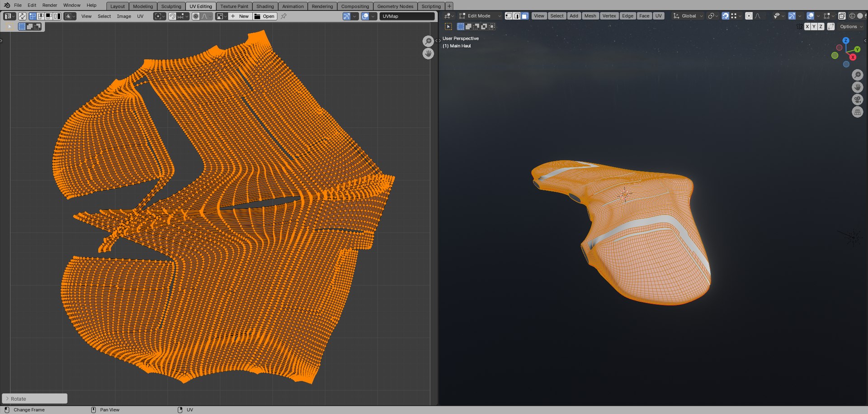Toggle snapping in the 3D viewport header
Image resolution: width=868 pixels, height=414 pixels.
click(x=725, y=16)
